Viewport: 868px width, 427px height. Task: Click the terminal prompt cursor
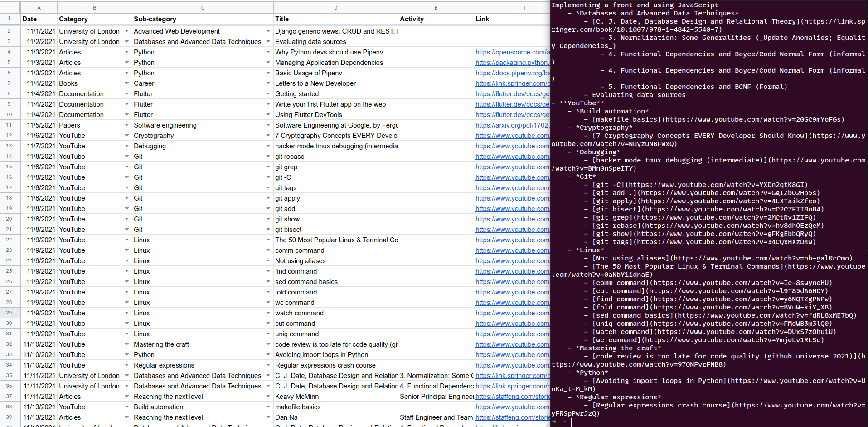click(x=573, y=422)
